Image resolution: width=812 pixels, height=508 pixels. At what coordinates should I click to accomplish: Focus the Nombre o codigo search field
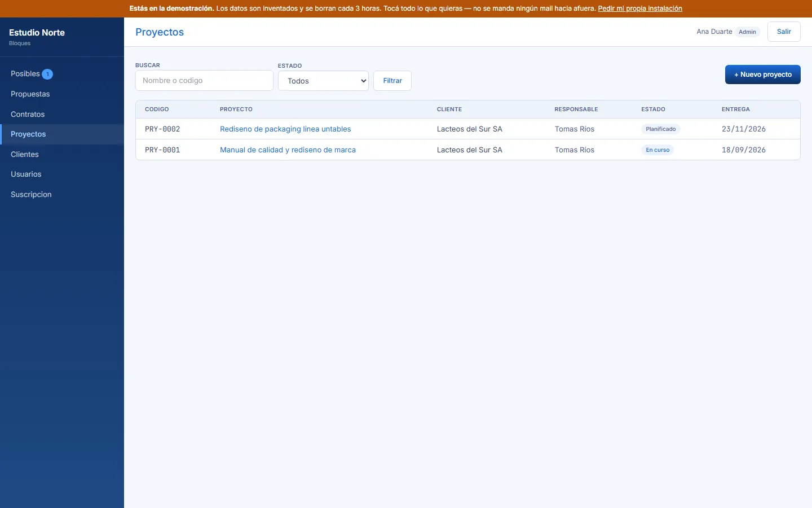[204, 81]
